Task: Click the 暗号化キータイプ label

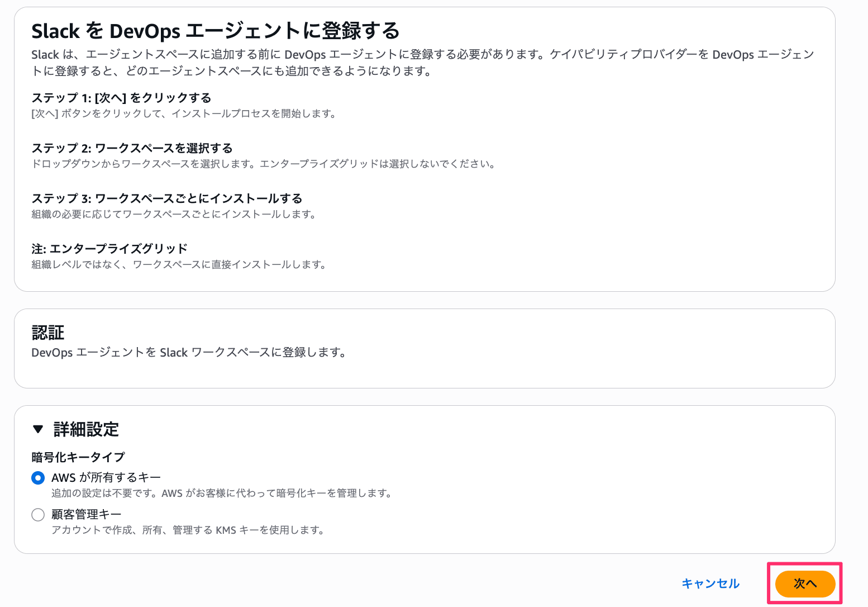Action: [78, 457]
